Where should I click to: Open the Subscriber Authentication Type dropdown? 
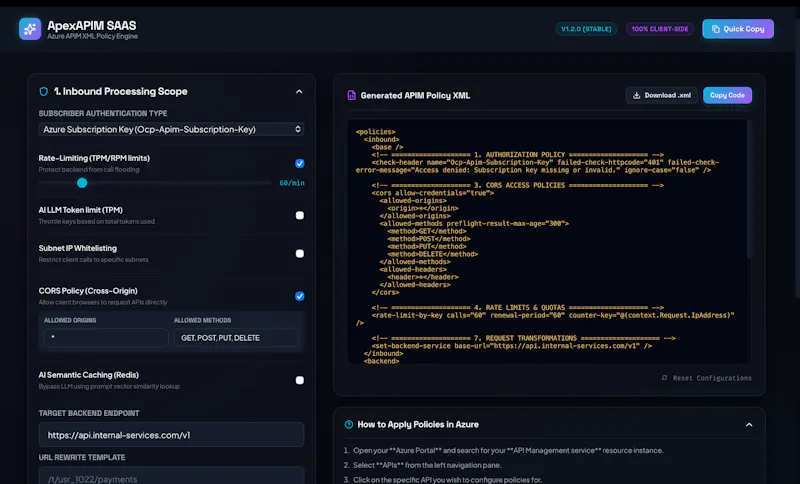pyautogui.click(x=171, y=130)
